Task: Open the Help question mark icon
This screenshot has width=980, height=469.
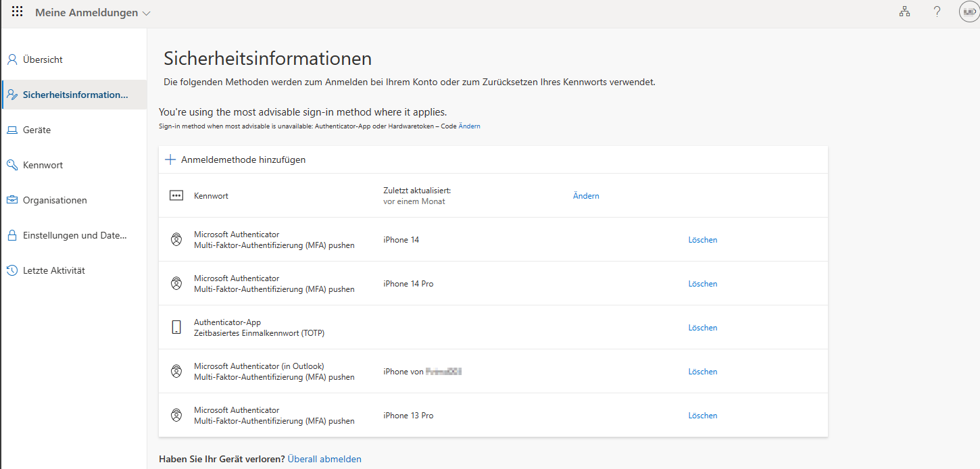Action: point(937,11)
